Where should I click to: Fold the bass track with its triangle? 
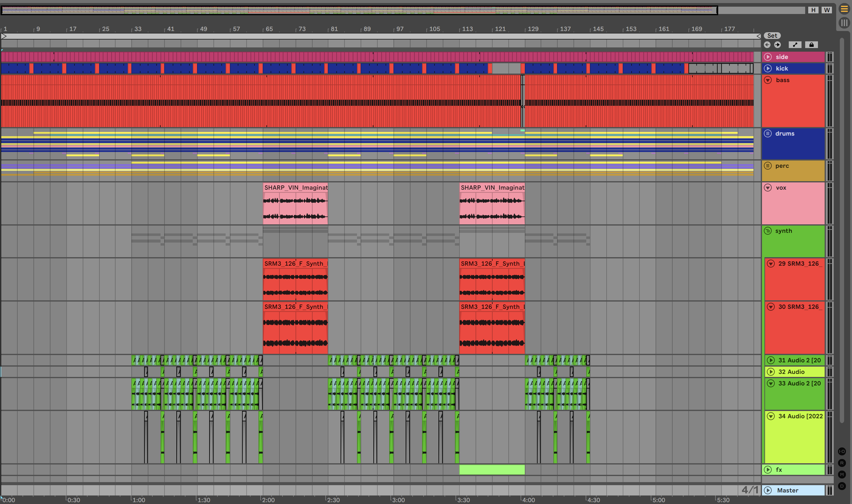(x=768, y=80)
